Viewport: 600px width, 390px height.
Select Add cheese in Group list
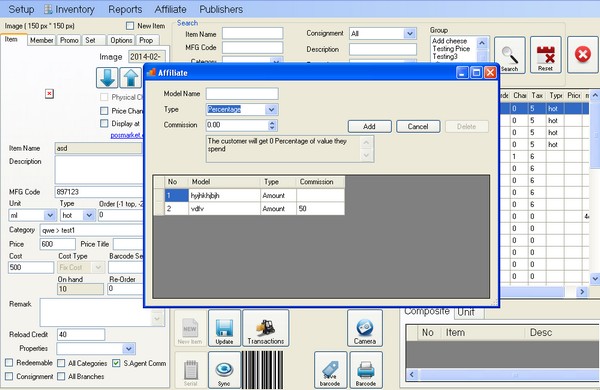pos(450,41)
